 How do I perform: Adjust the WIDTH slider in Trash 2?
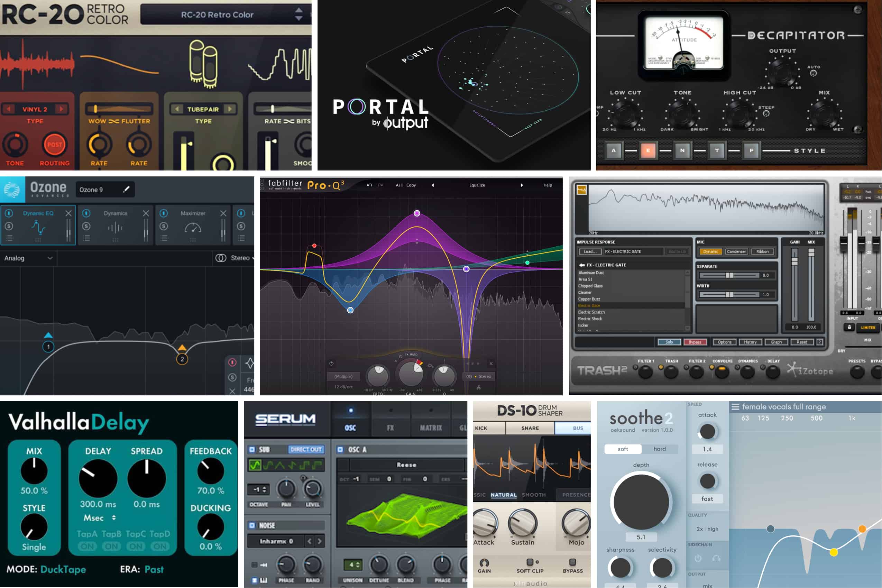click(729, 294)
